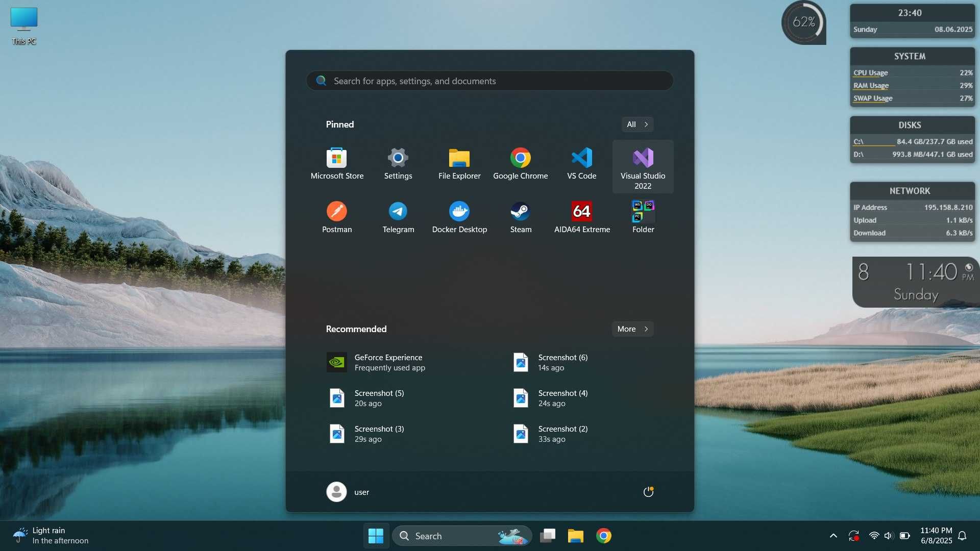Launch Visual Studio 2022
The image size is (980, 551).
[x=643, y=167]
